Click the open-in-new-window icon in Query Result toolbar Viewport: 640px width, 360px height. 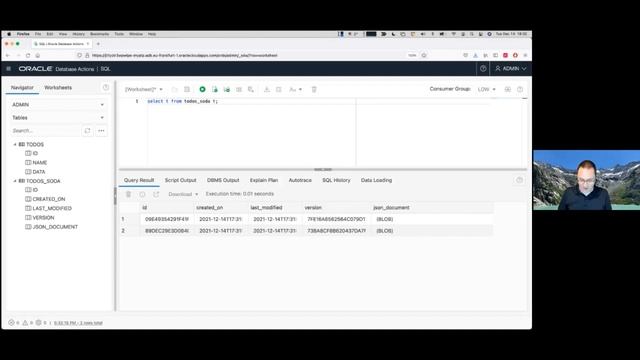click(156, 194)
